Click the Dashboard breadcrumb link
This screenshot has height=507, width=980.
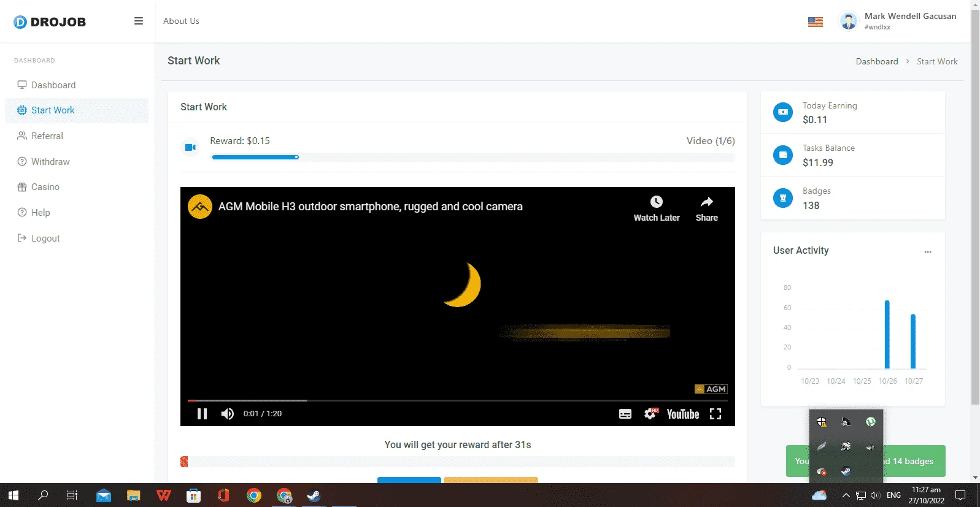(x=877, y=61)
